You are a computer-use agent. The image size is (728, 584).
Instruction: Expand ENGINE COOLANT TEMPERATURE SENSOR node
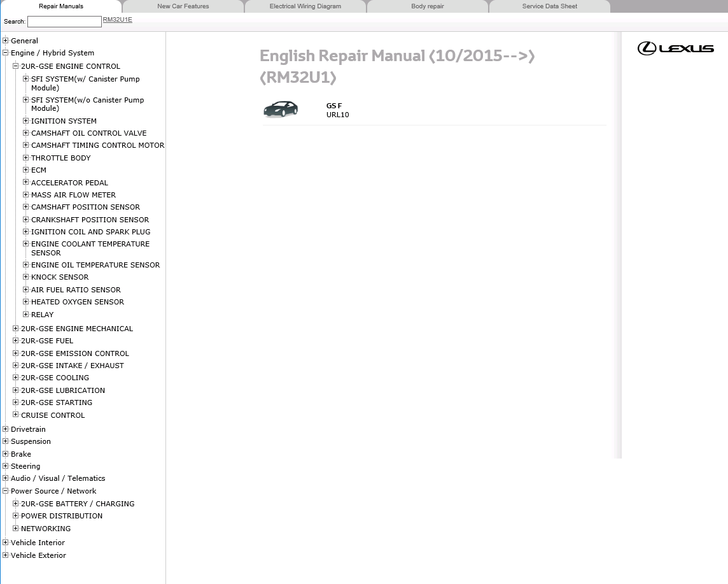(26, 243)
